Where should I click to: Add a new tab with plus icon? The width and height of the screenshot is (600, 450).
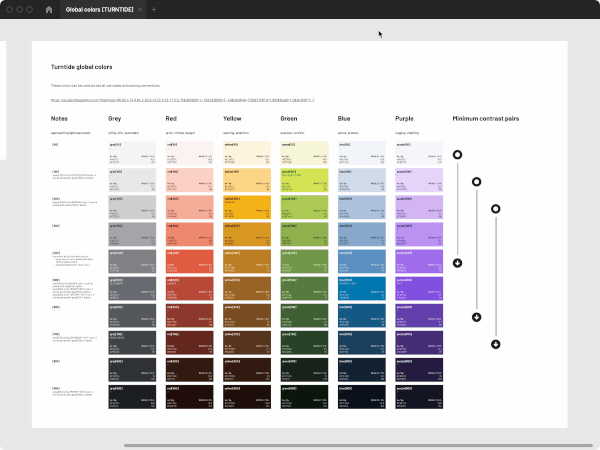coord(154,10)
